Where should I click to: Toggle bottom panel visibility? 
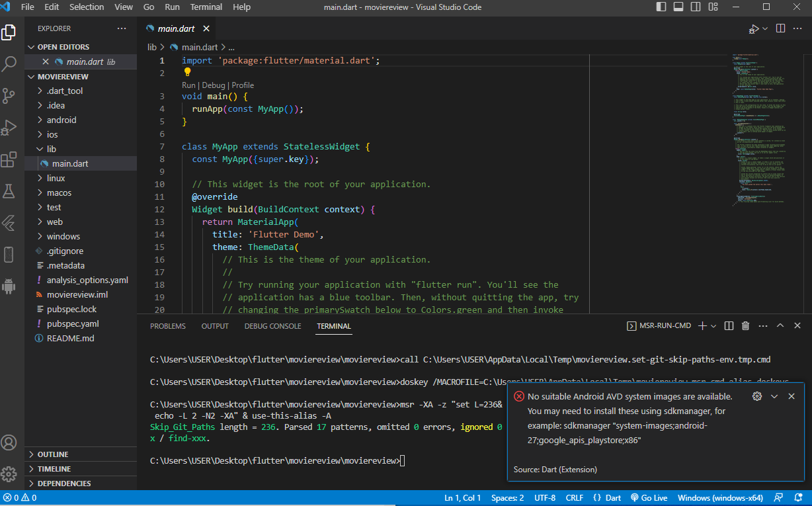[678, 7]
